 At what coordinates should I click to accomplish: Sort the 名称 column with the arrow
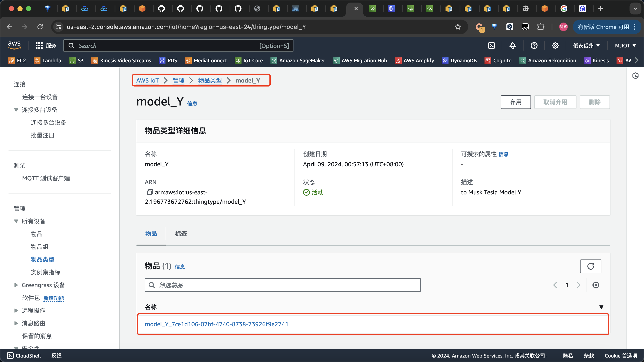(601, 307)
